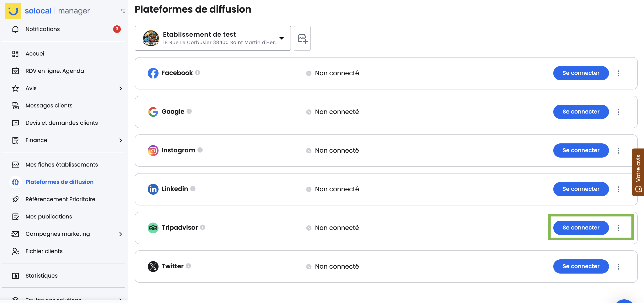Click the info icon next to Instagram

click(200, 150)
